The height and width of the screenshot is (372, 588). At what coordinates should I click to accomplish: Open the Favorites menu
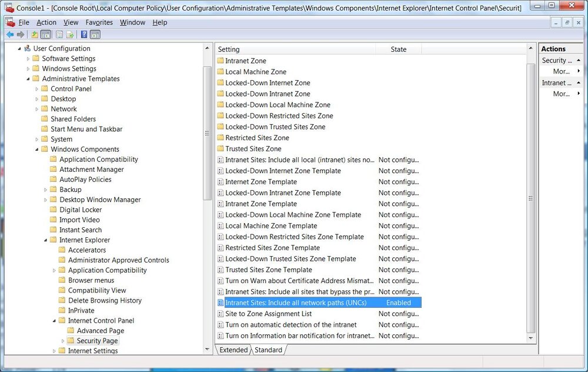99,22
